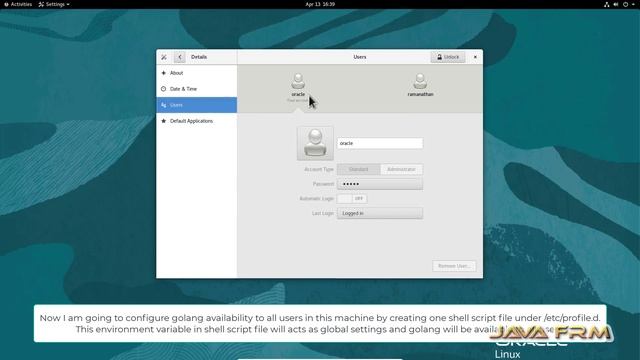Image resolution: width=640 pixels, height=360 pixels.
Task: Click the Unlock button
Action: pos(448,57)
